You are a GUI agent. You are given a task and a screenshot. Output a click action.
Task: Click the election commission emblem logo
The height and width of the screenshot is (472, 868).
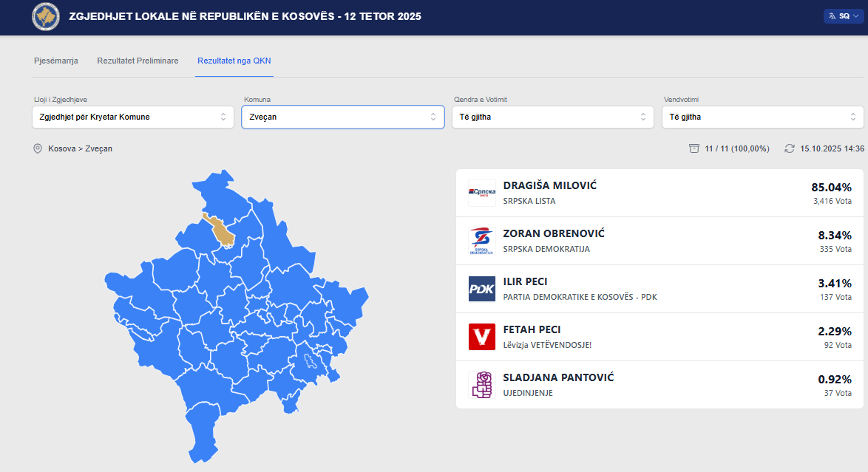pyautogui.click(x=46, y=16)
